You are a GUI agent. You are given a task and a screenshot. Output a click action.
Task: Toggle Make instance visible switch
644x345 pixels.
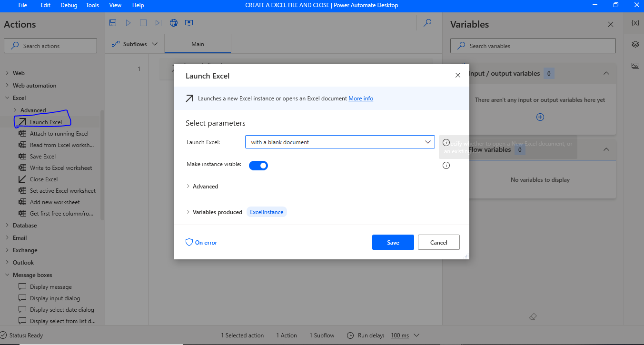point(258,166)
